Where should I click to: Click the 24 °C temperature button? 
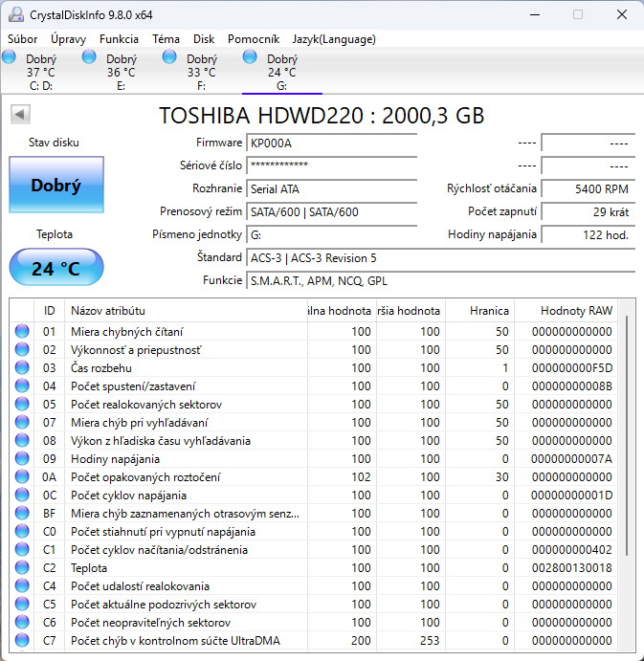tap(56, 268)
